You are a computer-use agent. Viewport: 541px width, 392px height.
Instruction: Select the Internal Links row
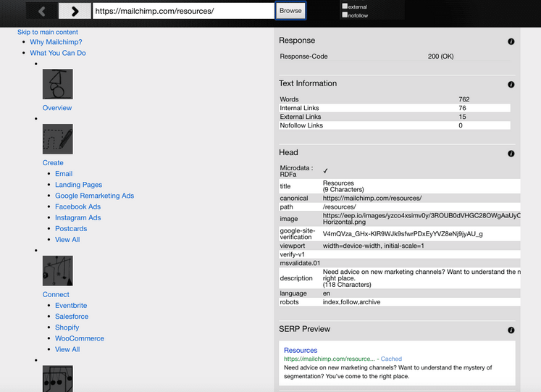pos(395,108)
